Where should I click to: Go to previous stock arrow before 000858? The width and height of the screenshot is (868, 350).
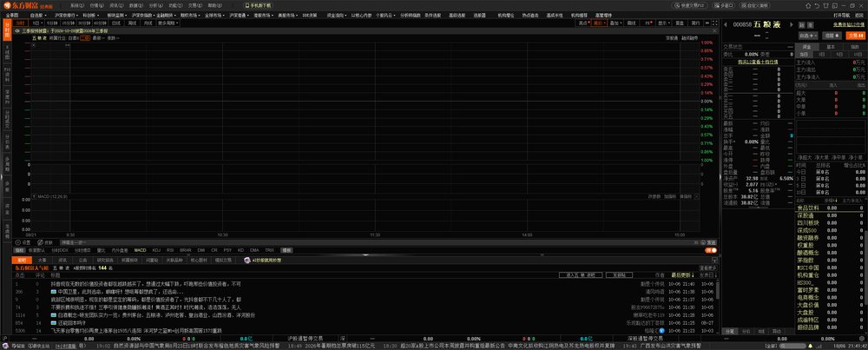[725, 25]
